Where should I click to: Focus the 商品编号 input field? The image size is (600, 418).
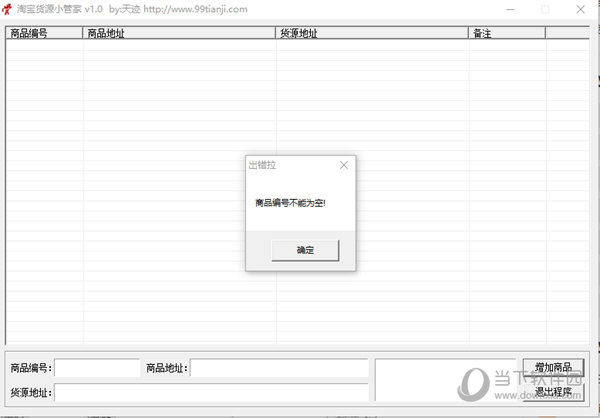click(x=97, y=368)
